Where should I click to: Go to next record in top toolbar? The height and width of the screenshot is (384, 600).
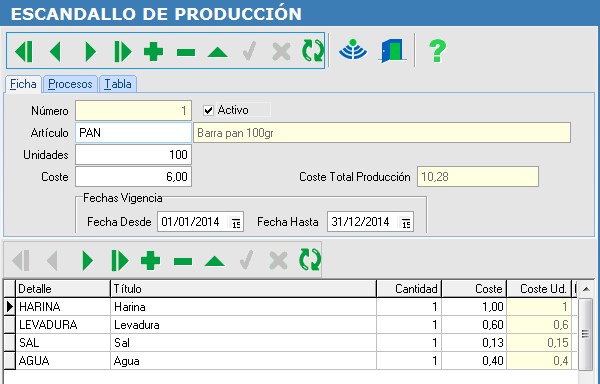click(90, 51)
